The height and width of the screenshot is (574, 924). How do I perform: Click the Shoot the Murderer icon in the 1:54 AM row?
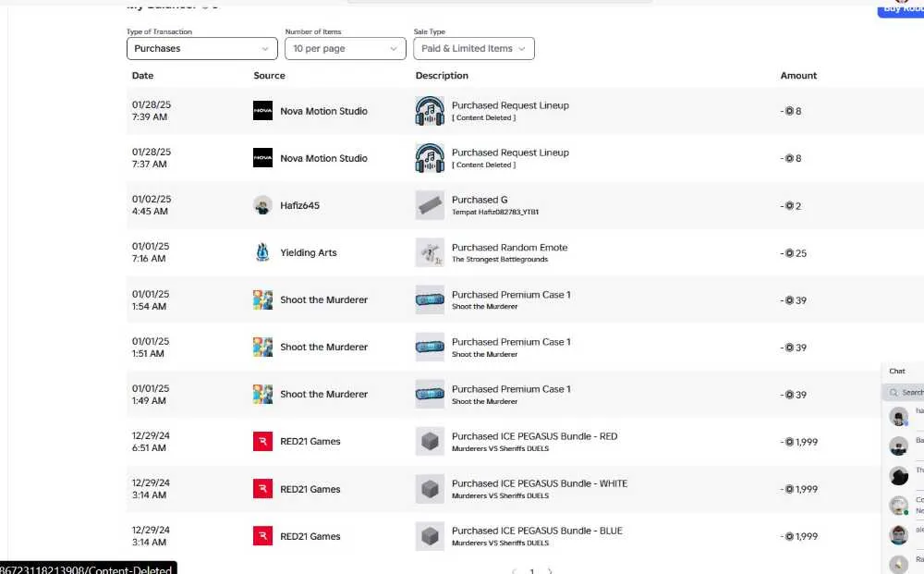coord(262,299)
